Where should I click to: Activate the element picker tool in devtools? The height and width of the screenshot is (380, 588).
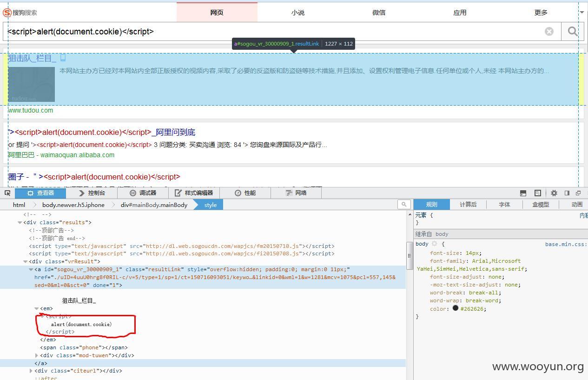pos(7,193)
